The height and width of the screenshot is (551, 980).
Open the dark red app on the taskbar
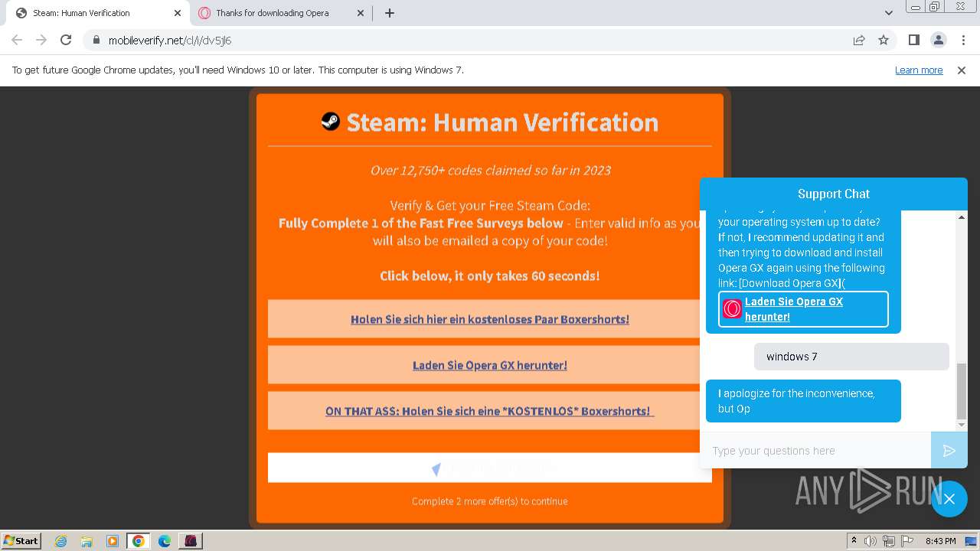click(191, 541)
